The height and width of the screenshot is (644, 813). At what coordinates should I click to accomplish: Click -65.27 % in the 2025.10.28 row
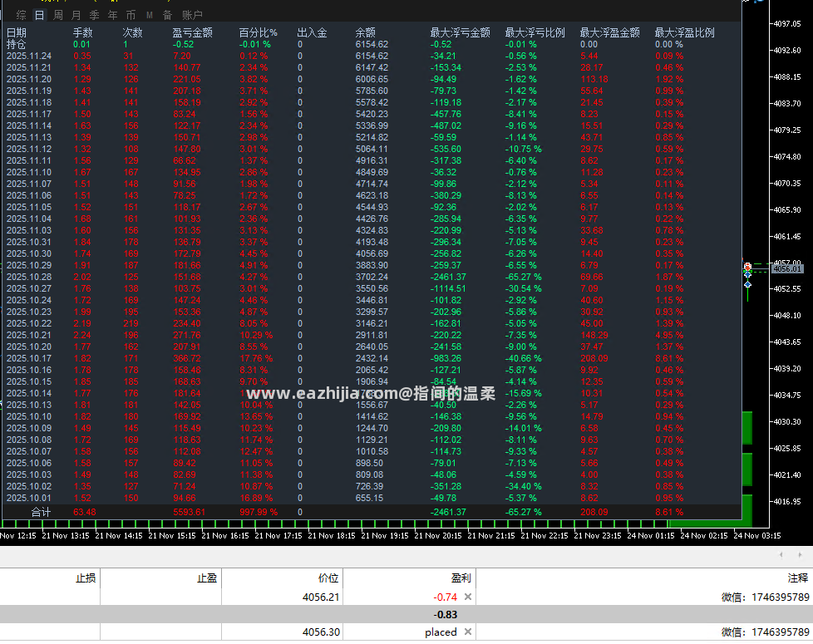[x=523, y=278]
